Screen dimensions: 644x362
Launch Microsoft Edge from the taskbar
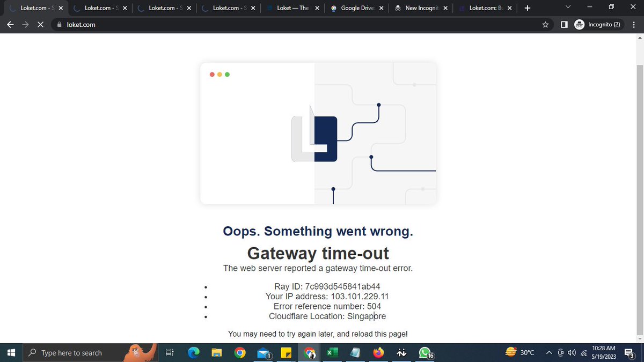[x=193, y=353]
